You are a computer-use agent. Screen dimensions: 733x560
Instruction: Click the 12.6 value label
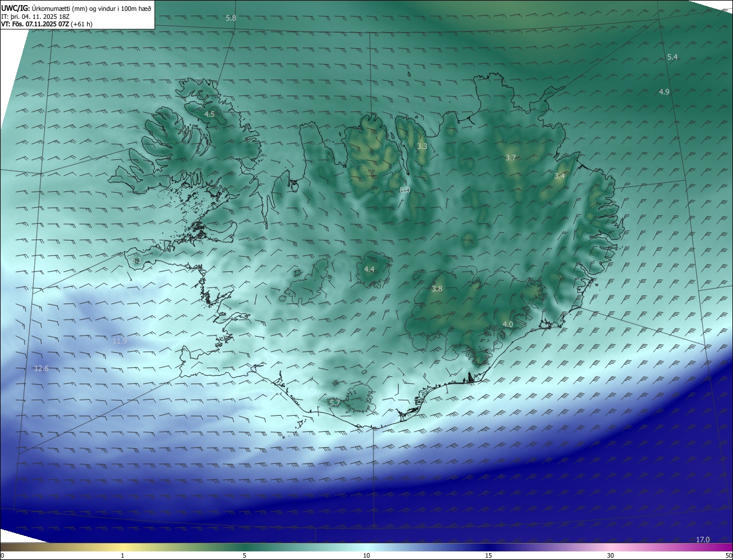click(x=41, y=369)
